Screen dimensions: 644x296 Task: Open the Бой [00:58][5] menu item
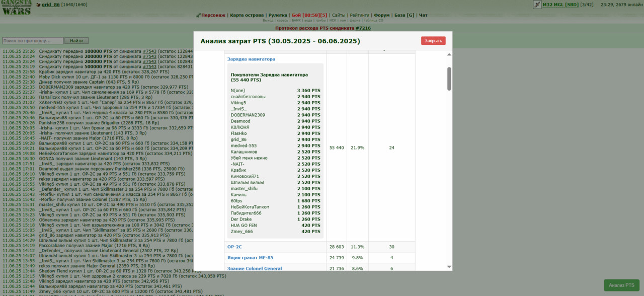(309, 16)
